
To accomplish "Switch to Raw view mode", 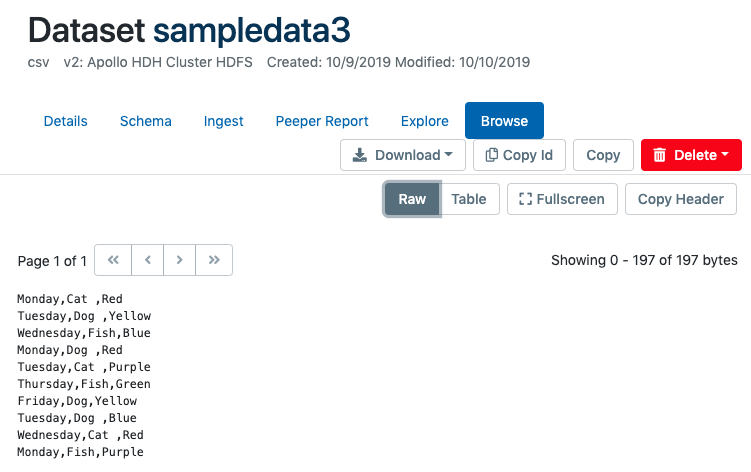I will pyautogui.click(x=412, y=199).
